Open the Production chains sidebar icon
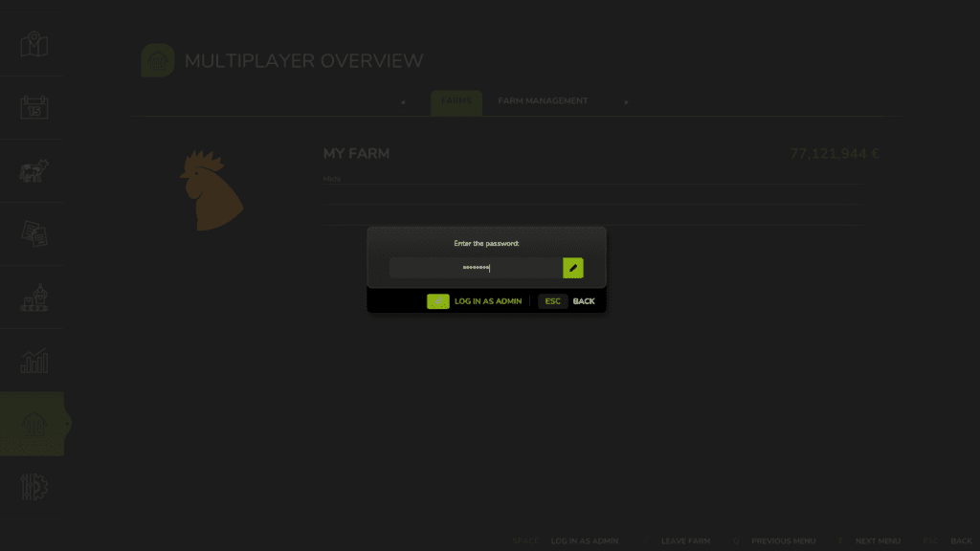This screenshot has height=551, width=980. point(34,298)
